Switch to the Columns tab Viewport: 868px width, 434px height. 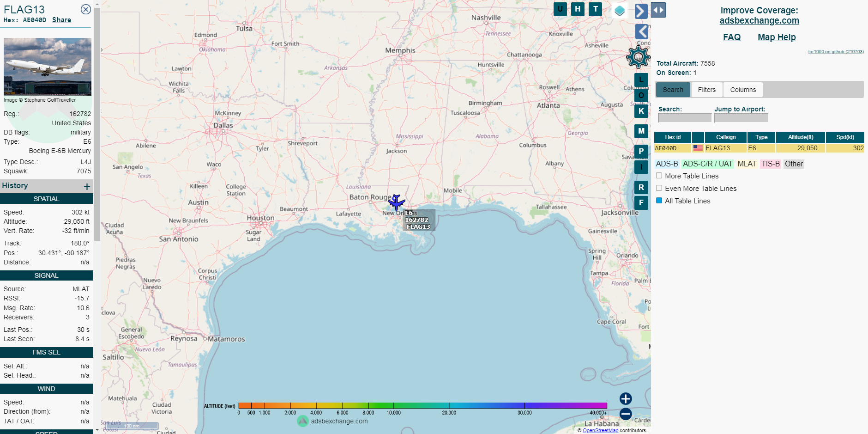click(x=743, y=90)
